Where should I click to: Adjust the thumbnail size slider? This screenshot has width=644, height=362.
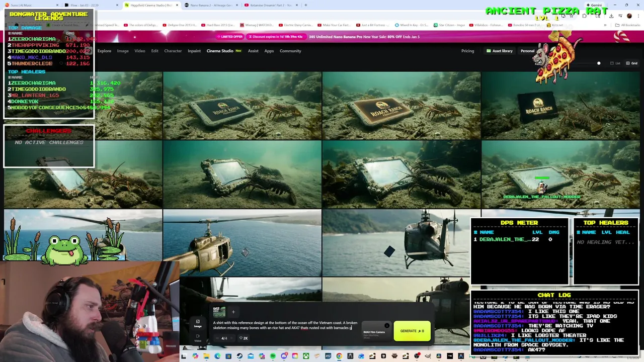point(599,63)
